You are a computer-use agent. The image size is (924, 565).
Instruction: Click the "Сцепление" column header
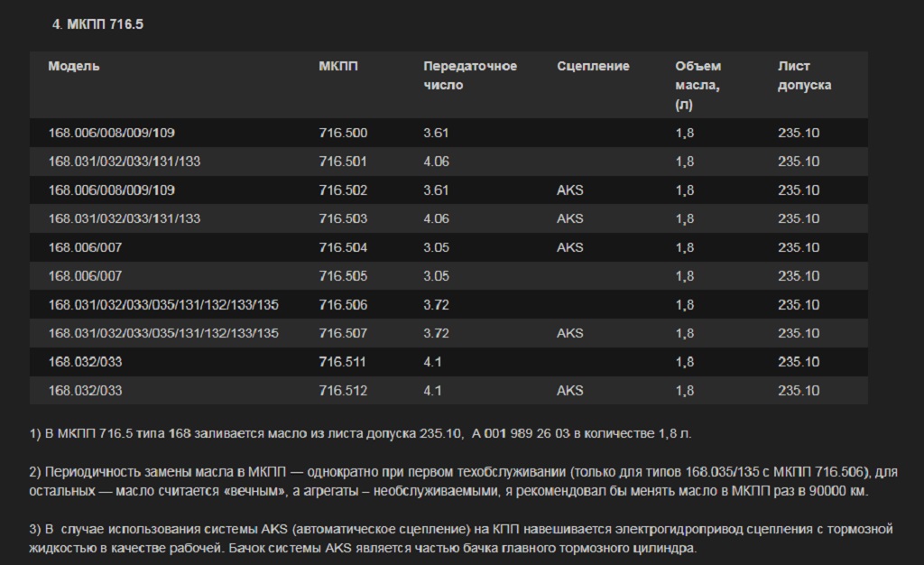coord(593,67)
